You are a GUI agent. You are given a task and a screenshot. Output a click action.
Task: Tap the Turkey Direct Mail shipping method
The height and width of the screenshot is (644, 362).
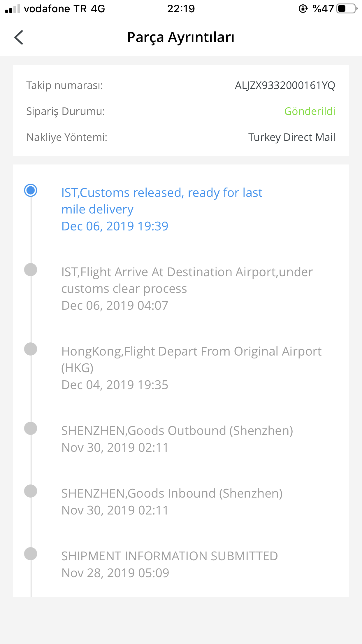pyautogui.click(x=291, y=137)
